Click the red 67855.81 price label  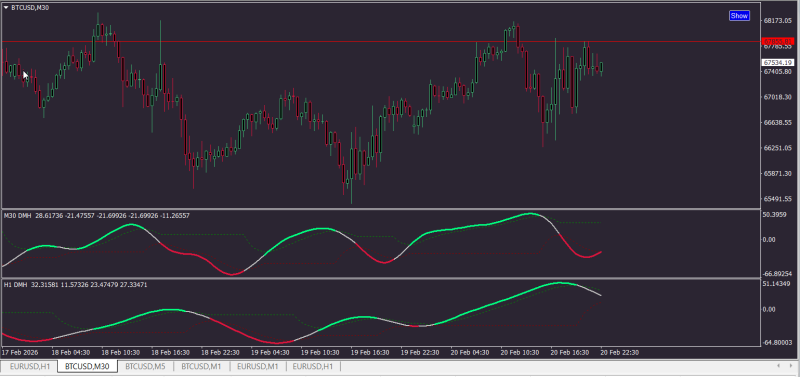[778, 41]
